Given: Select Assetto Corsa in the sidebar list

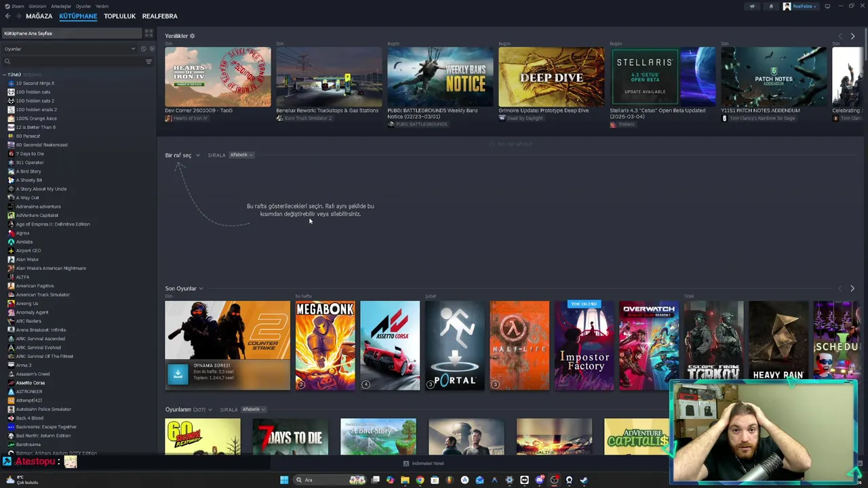Looking at the screenshot, I should (31, 383).
